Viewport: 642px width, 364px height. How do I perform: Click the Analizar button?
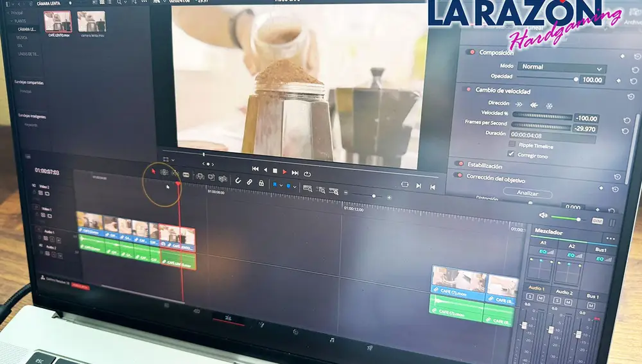pyautogui.click(x=527, y=193)
